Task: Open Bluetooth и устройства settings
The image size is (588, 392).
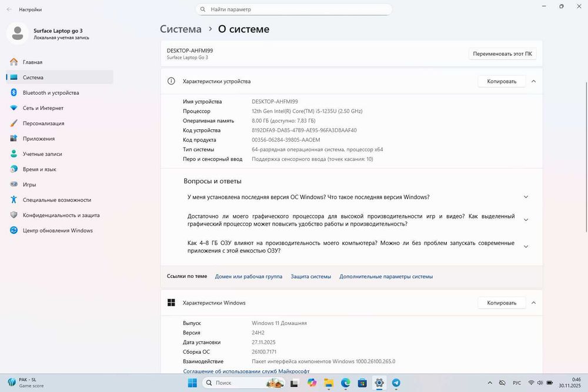Action: [60, 93]
